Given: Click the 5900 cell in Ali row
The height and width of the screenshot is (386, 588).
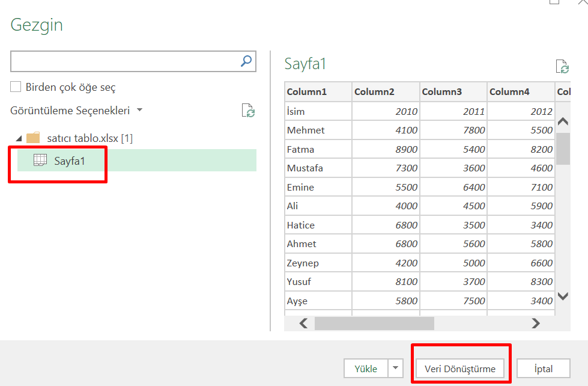Looking at the screenshot, I should [521, 206].
